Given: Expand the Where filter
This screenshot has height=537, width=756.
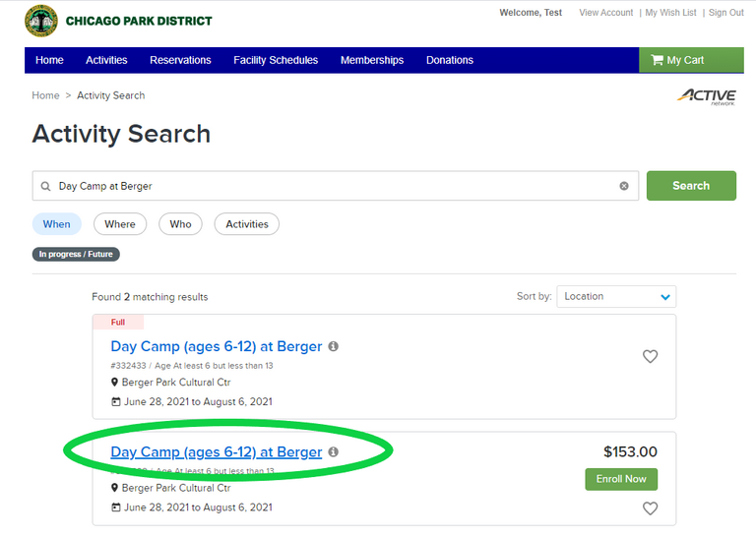Looking at the screenshot, I should (120, 224).
